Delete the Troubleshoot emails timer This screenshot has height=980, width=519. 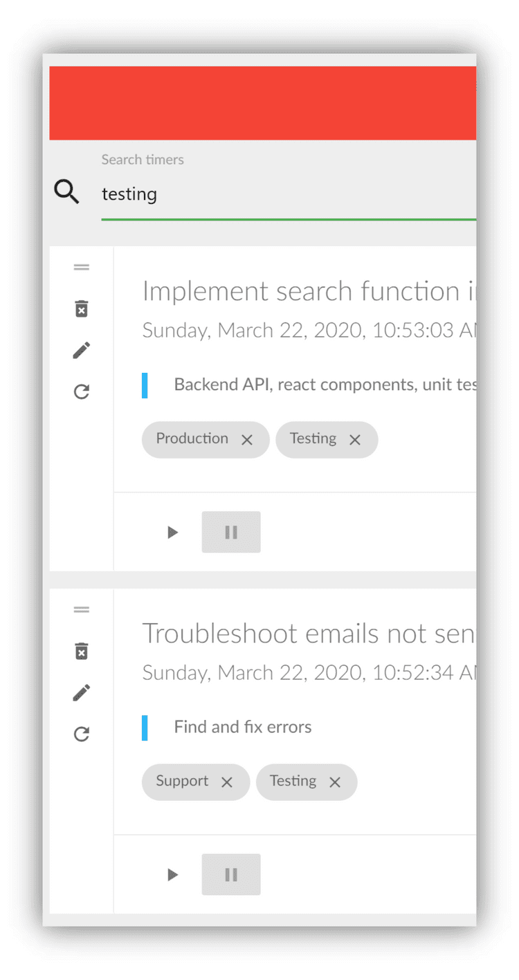click(x=81, y=651)
